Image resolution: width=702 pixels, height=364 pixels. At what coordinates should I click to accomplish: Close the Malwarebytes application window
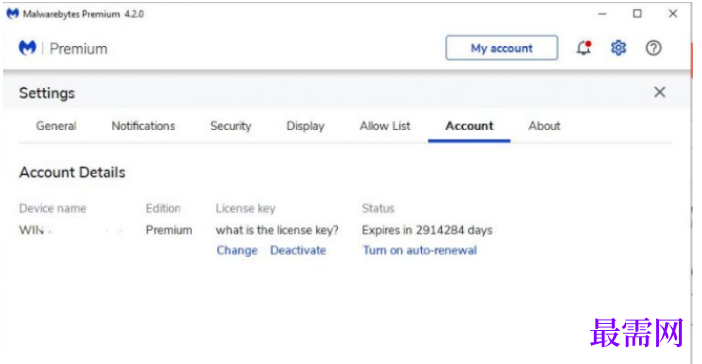point(672,14)
